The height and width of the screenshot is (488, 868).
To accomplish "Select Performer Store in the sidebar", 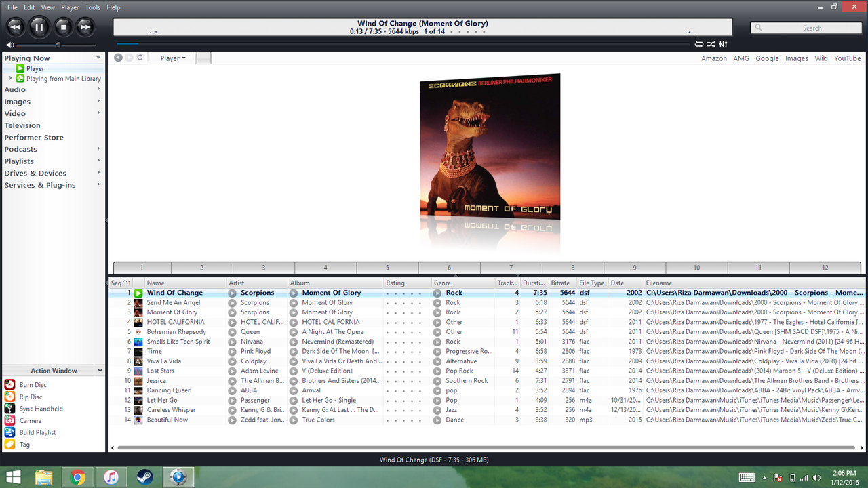I will (34, 138).
